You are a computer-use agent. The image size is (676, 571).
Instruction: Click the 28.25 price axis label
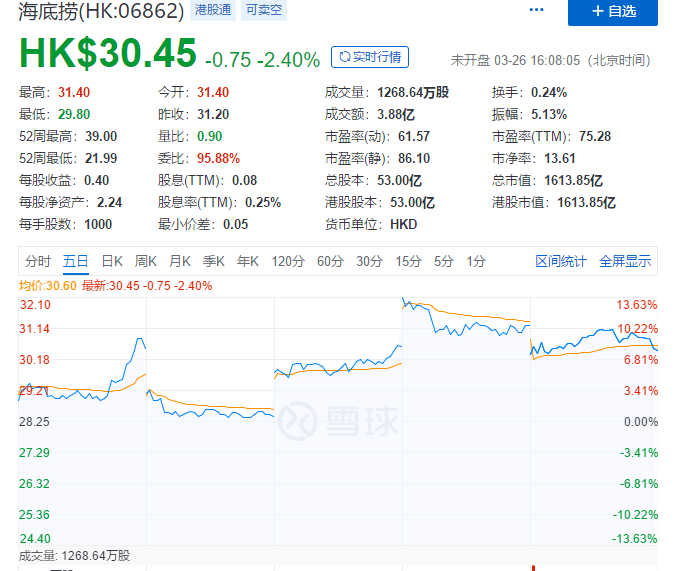pos(34,421)
